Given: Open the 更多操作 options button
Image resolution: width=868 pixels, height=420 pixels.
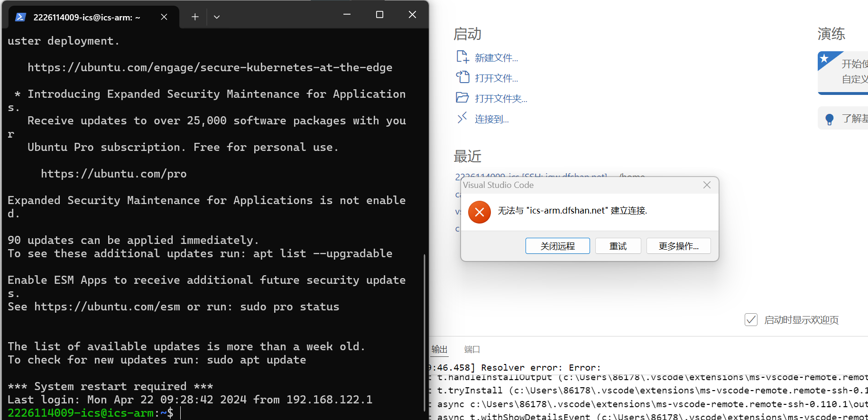Looking at the screenshot, I should pyautogui.click(x=678, y=246).
